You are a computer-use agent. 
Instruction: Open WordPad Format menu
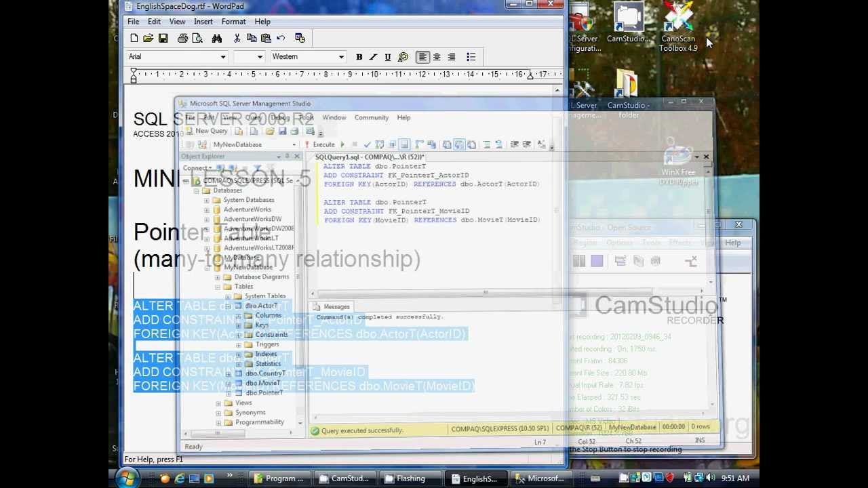233,22
